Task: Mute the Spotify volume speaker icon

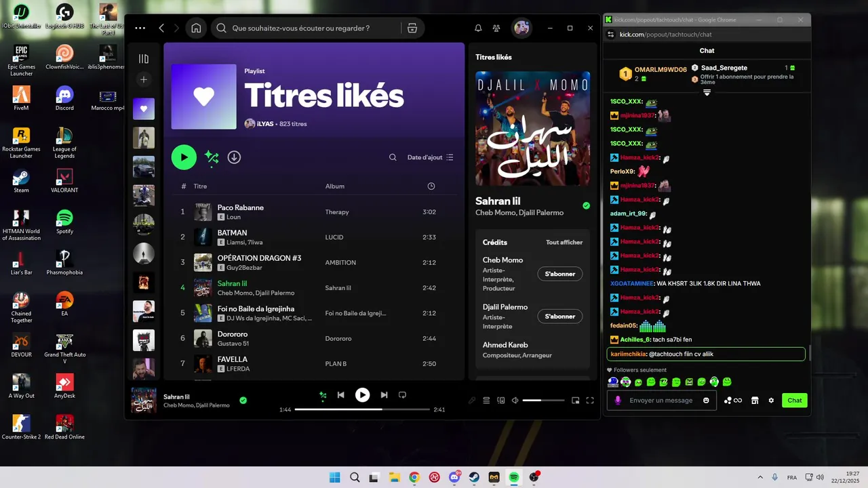Action: pyautogui.click(x=515, y=401)
